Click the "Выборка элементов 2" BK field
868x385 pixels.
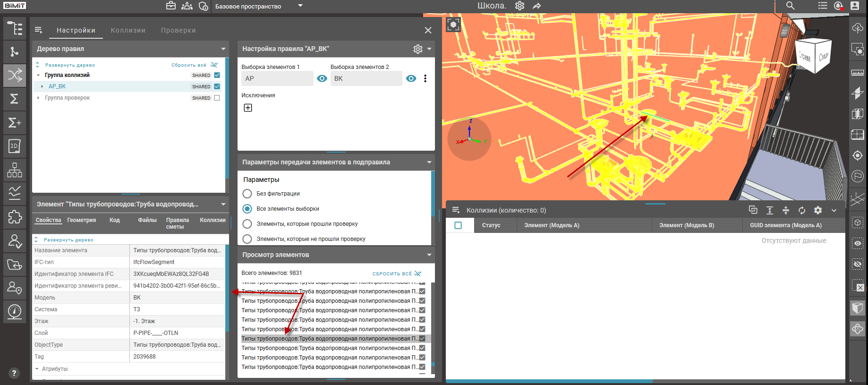(366, 78)
